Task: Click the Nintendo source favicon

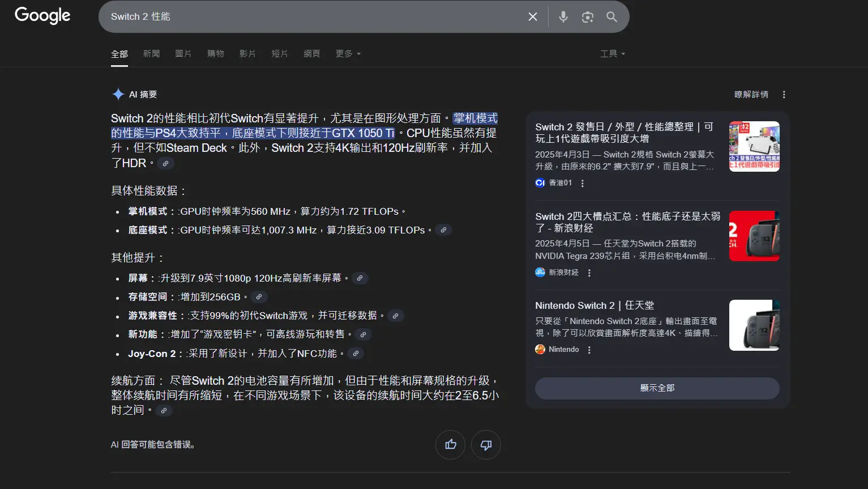Action: (x=540, y=349)
